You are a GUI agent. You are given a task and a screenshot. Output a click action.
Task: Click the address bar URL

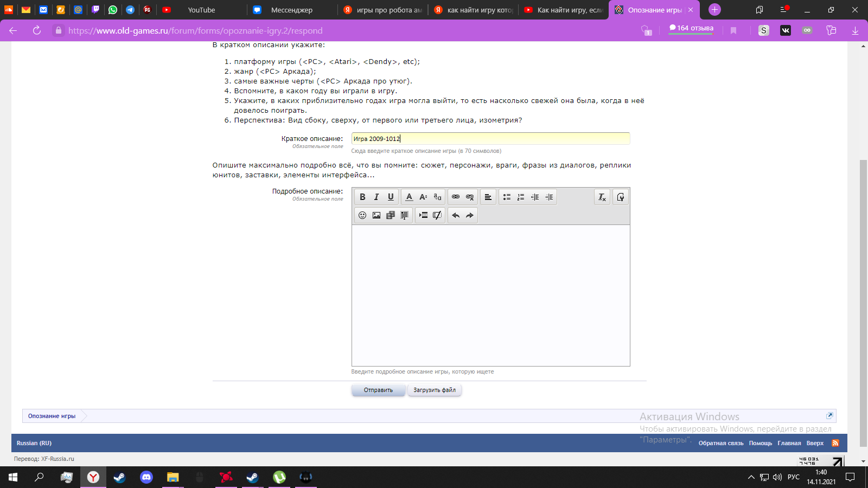tap(195, 30)
